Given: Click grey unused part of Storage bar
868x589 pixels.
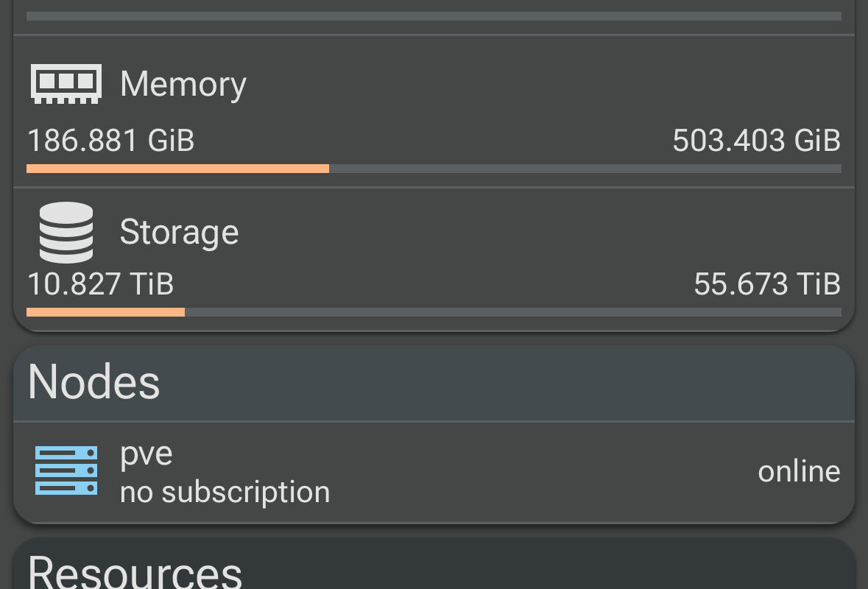Looking at the screenshot, I should click(512, 312).
